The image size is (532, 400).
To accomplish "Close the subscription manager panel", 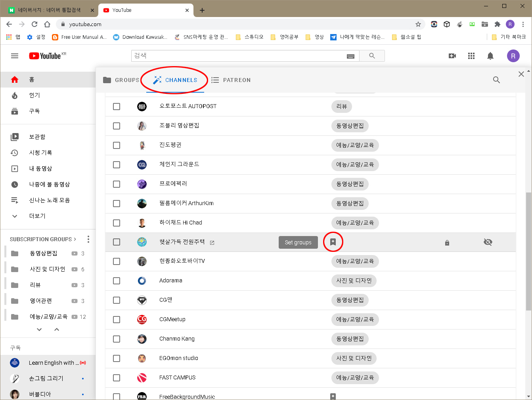I will (x=521, y=74).
